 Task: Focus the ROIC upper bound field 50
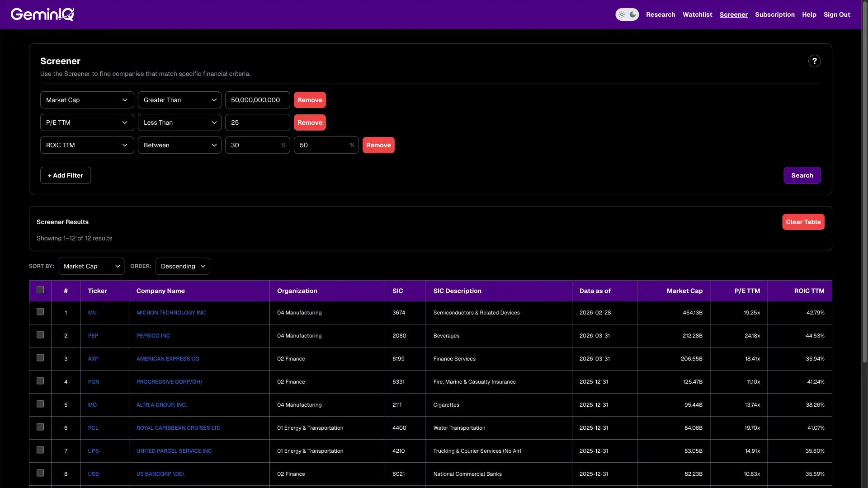click(x=326, y=145)
